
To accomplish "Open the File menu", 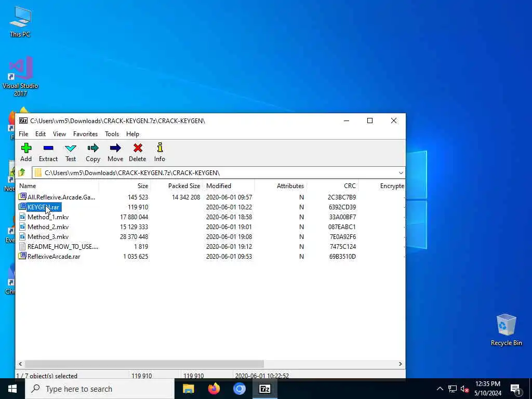I will click(x=23, y=134).
